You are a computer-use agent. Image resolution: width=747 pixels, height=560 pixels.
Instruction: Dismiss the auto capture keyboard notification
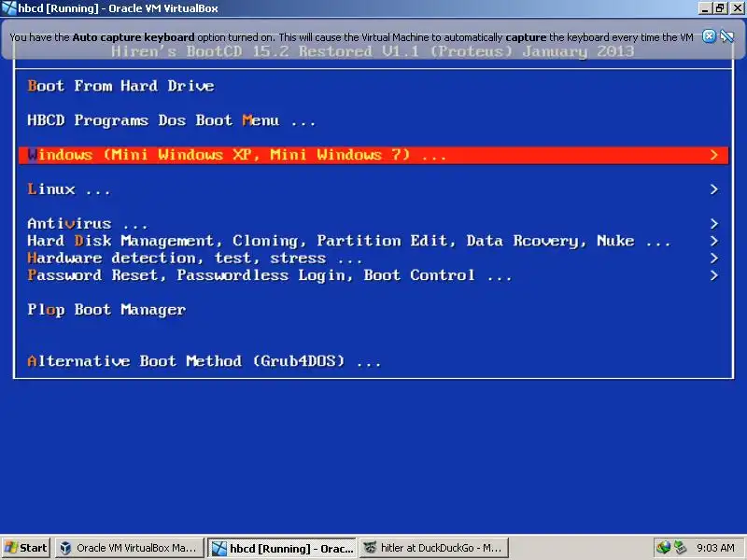pos(709,36)
